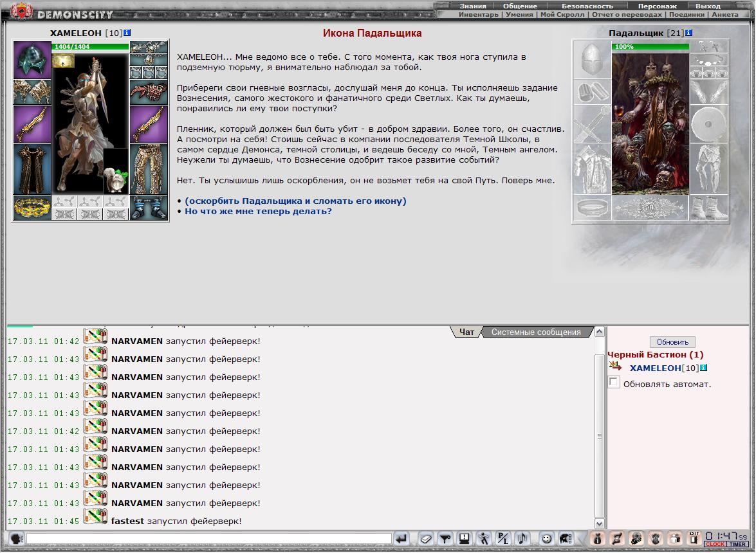The height and width of the screenshot is (553, 756).
Task: Open the helmet list icon in chat toolbar
Action: pyautogui.click(x=566, y=539)
